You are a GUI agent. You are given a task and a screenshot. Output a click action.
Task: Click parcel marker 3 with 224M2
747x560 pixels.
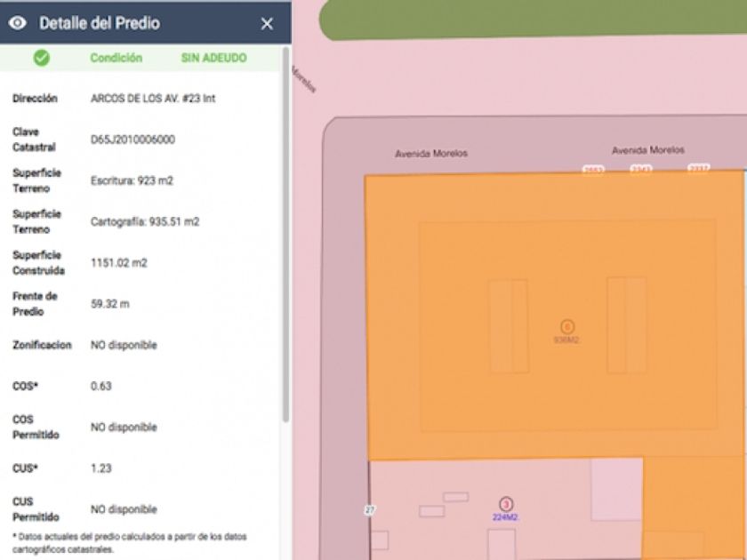point(506,504)
